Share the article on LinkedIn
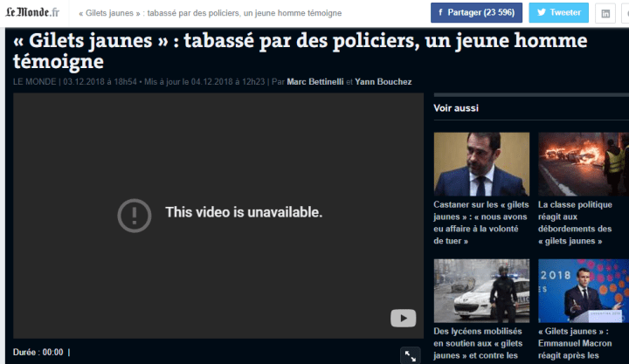 click(606, 13)
